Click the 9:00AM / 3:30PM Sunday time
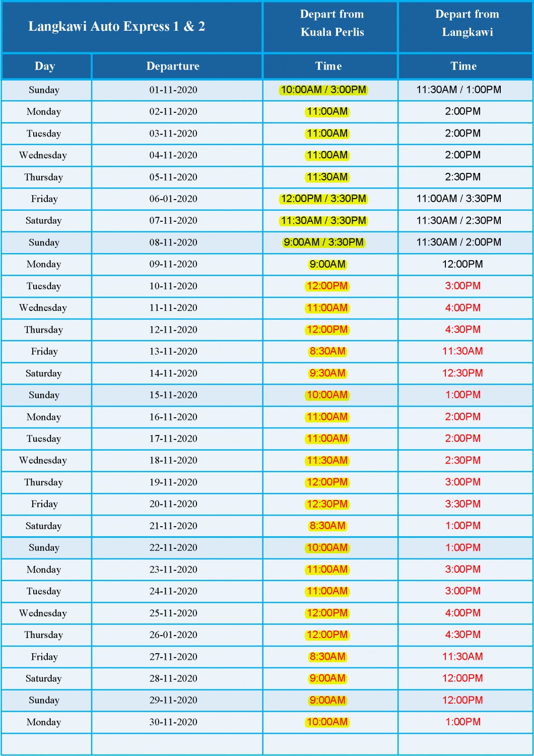Image resolution: width=534 pixels, height=756 pixels. click(x=323, y=242)
